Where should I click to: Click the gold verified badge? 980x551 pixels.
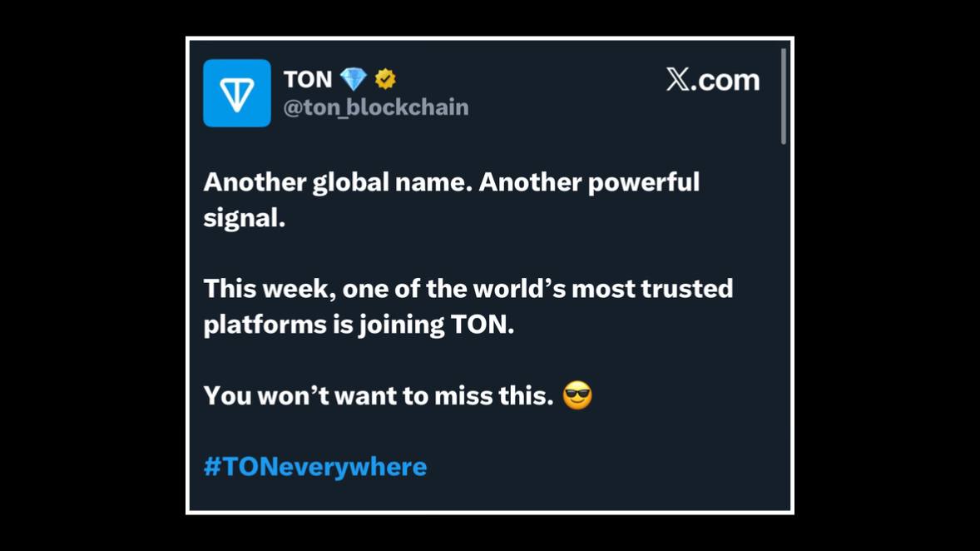[x=385, y=79]
